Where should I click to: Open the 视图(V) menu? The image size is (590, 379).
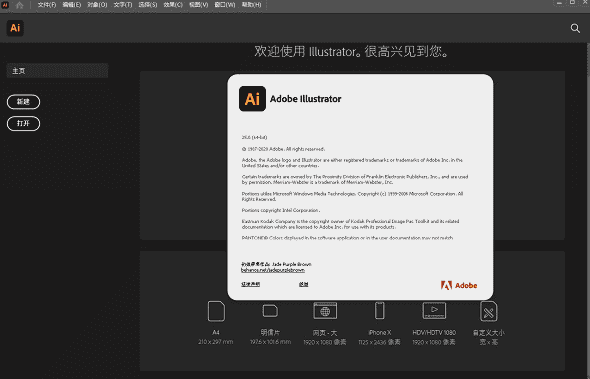point(198,5)
